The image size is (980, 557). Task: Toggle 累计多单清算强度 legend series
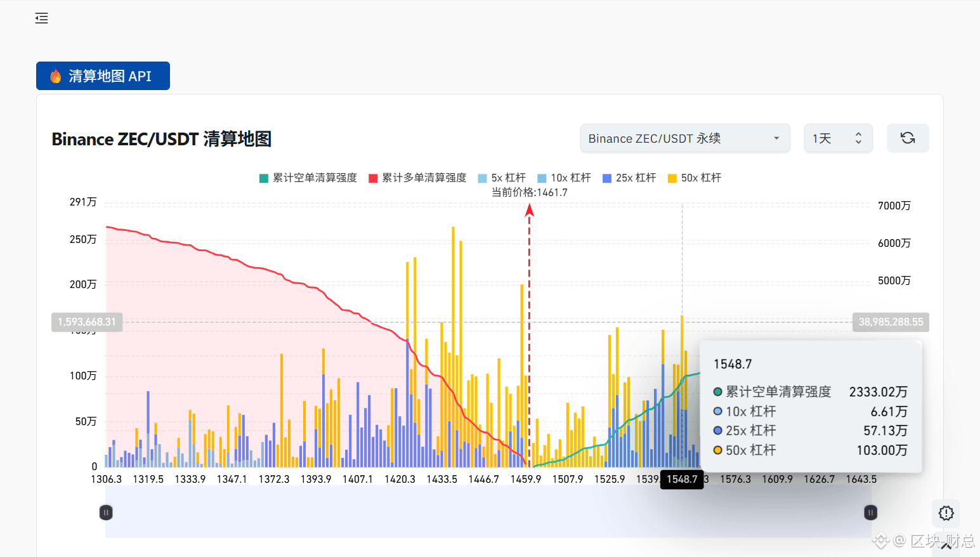417,178
